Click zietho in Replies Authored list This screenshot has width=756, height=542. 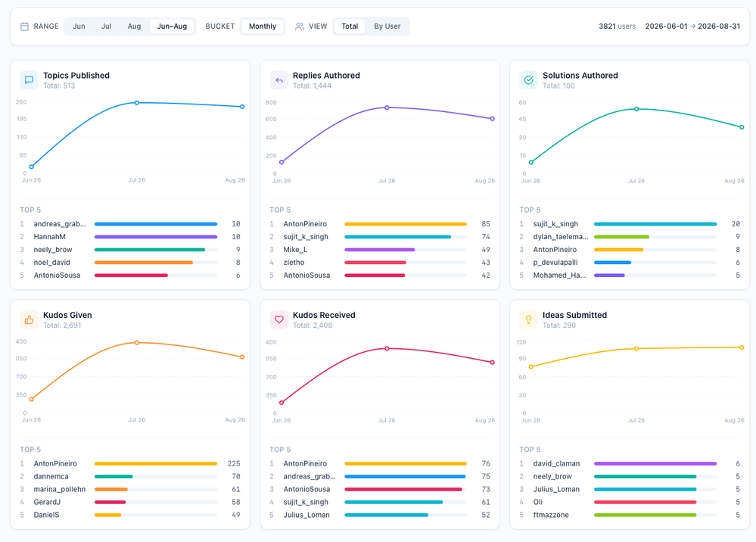pos(294,263)
